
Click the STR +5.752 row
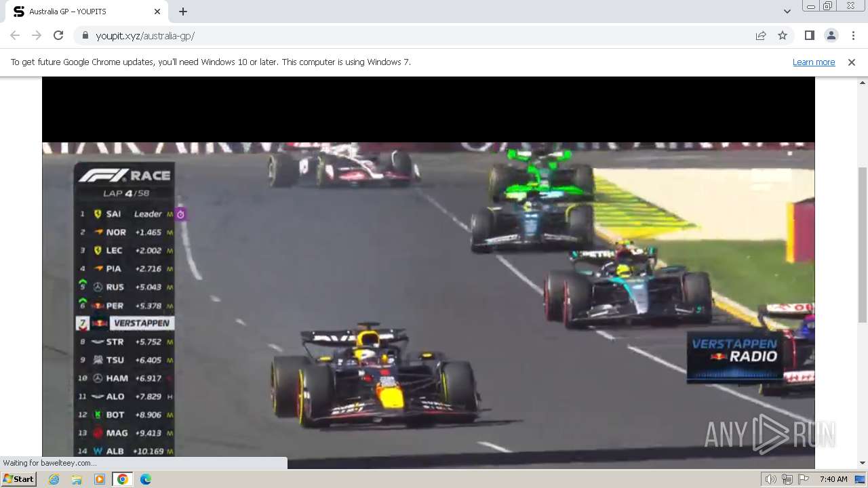click(125, 342)
